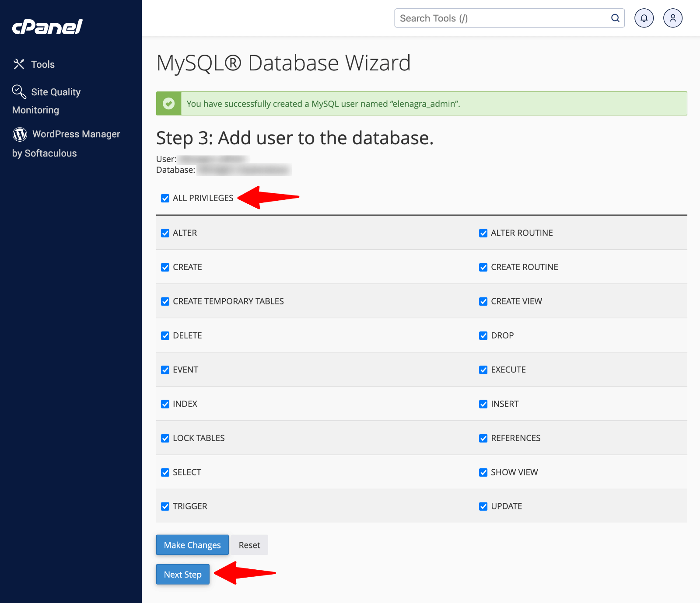Viewport: 700px width, 603px height.
Task: Click inside the Search Tools field
Action: (481, 18)
